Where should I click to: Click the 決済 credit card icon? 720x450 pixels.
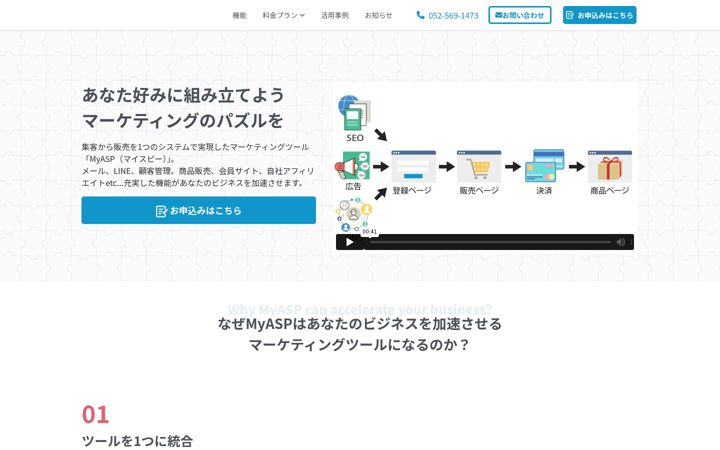[545, 165]
